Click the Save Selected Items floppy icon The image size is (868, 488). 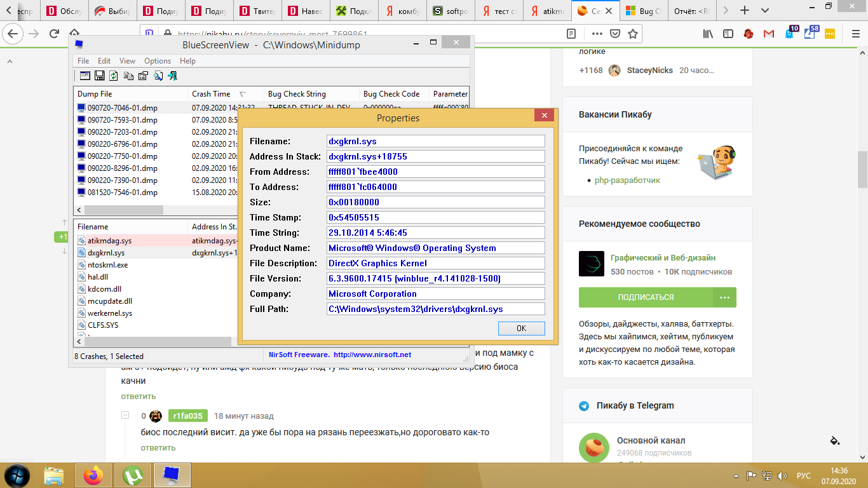[x=100, y=76]
